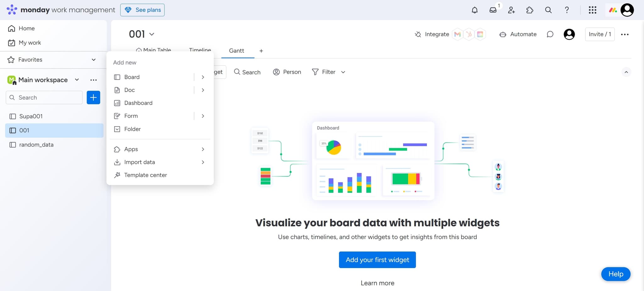Click the invite members icon in top bar
The width and height of the screenshot is (644, 291).
tap(511, 10)
